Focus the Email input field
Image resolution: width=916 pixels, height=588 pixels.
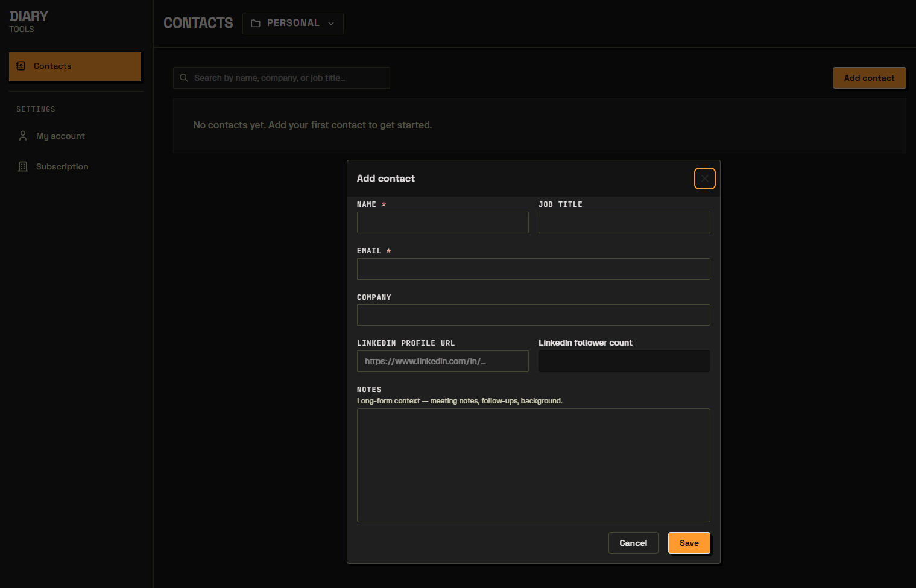533,269
